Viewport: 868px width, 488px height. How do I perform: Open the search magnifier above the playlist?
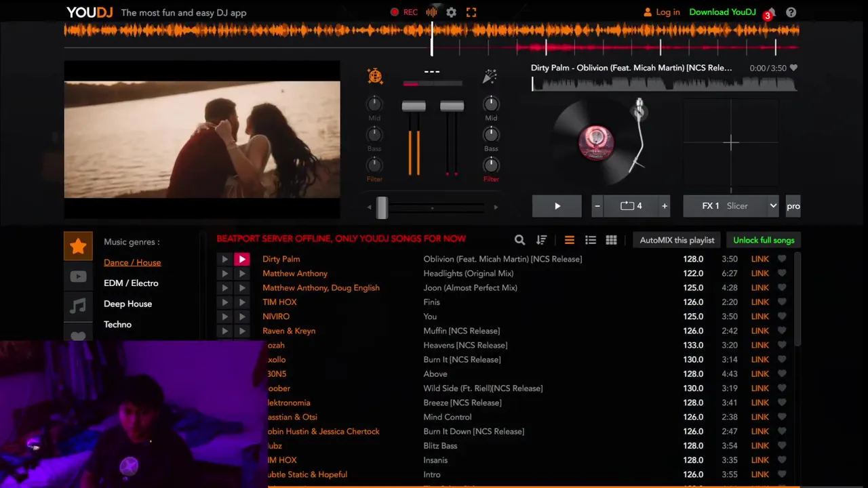519,240
